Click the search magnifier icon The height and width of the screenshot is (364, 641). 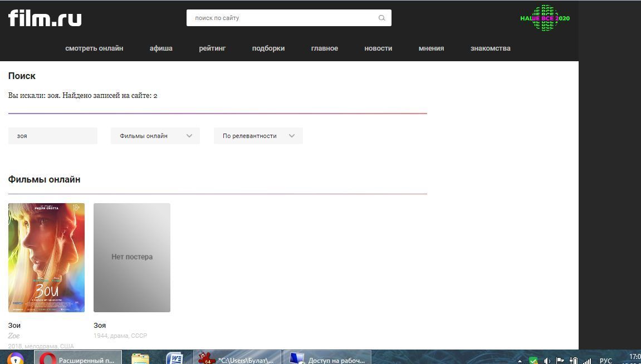tap(381, 18)
